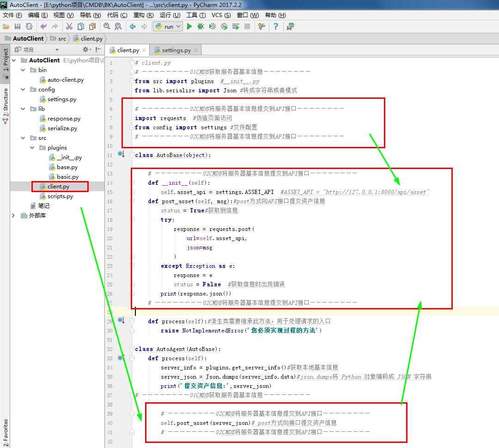499x448 pixels.
Task: Click the hide project panel icon
Action: (x=98, y=49)
